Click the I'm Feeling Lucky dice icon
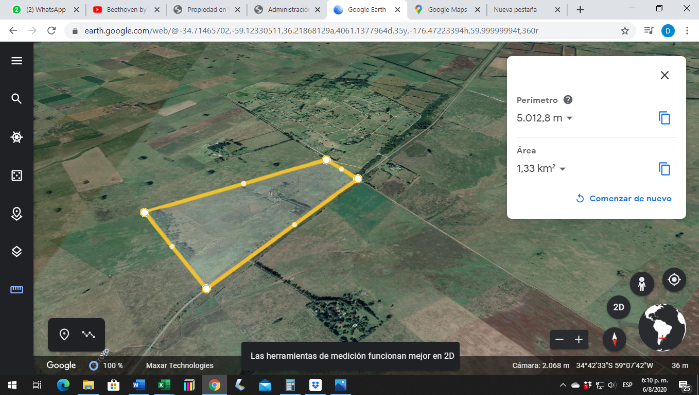 tap(16, 175)
